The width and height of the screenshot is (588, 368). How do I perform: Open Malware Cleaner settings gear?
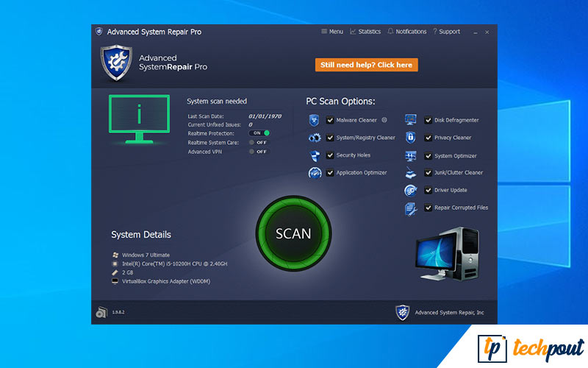pyautogui.click(x=384, y=120)
